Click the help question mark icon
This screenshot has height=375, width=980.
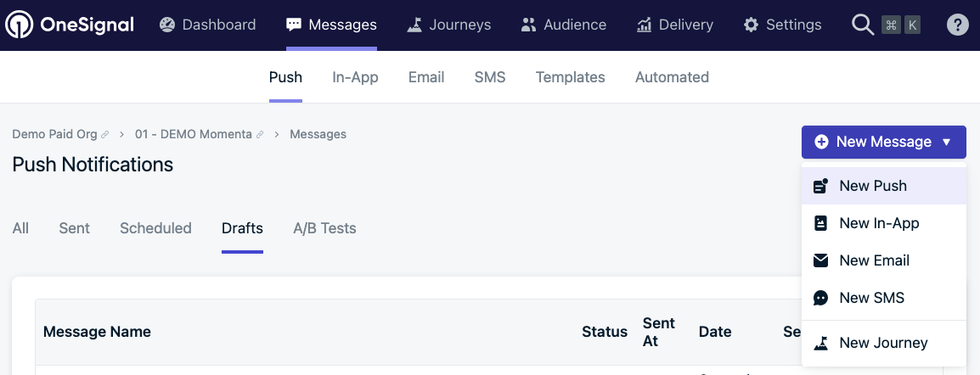pos(958,25)
